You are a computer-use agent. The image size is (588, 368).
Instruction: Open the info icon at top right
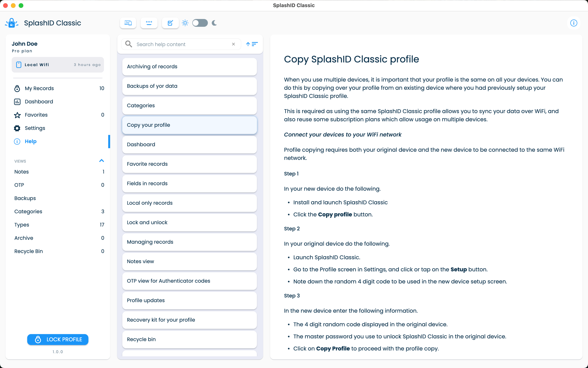click(574, 23)
